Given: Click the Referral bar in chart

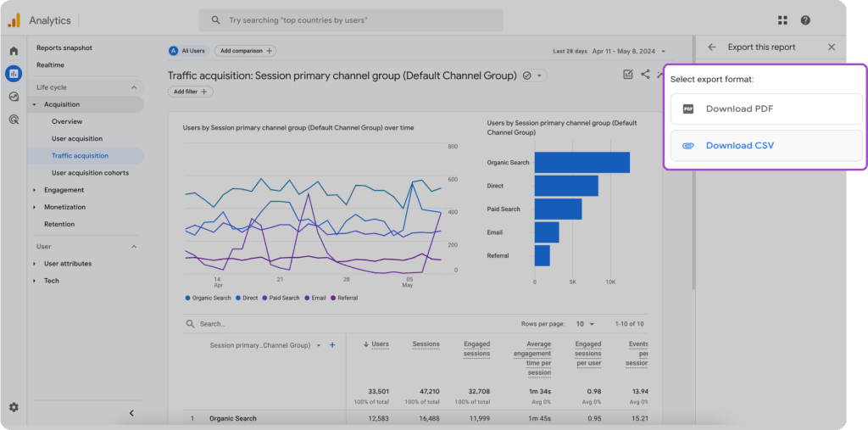Looking at the screenshot, I should pyautogui.click(x=542, y=255).
